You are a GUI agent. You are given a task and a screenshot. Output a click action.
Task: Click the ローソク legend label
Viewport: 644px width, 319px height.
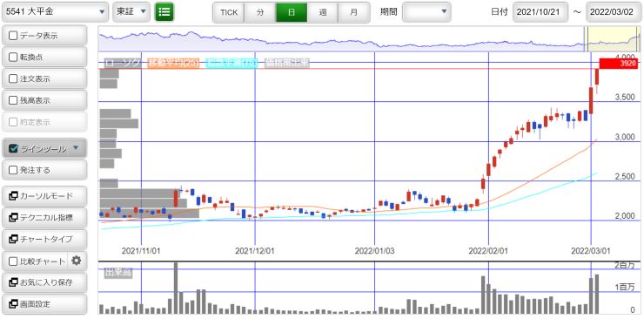pos(123,64)
